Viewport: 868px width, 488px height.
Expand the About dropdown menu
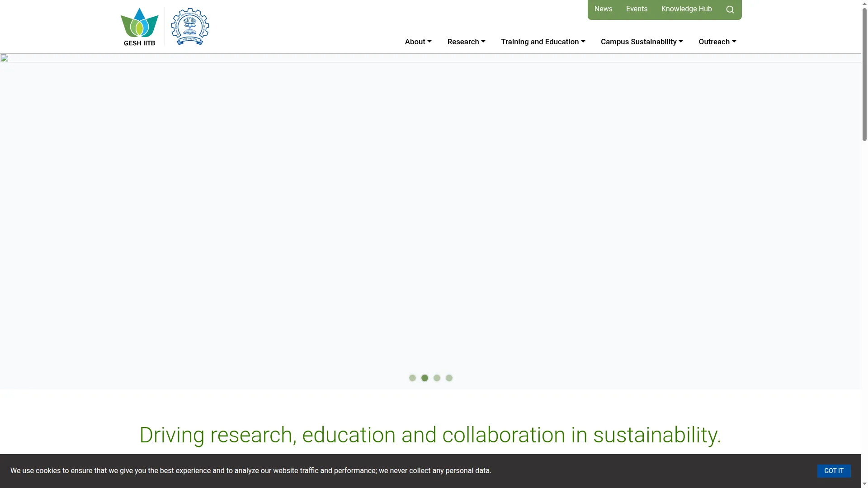[418, 42]
